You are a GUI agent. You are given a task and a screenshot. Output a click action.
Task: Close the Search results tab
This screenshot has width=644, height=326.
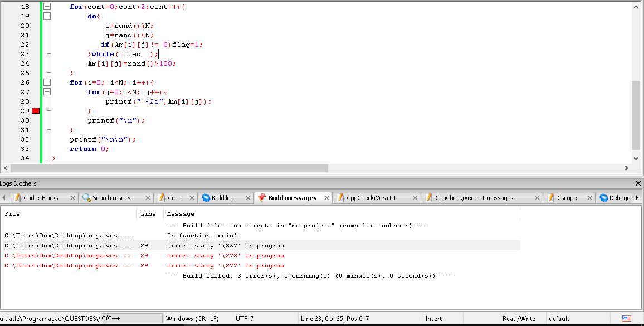[148, 198]
